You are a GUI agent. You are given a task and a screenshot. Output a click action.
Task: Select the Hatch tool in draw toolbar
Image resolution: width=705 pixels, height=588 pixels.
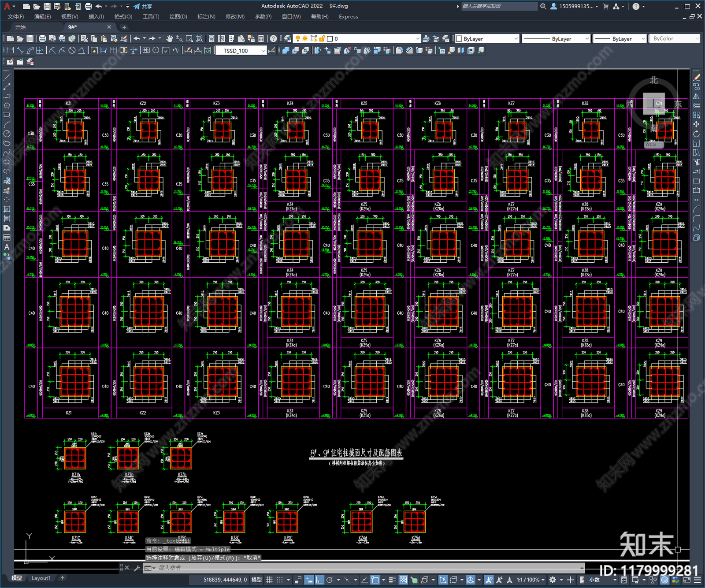pyautogui.click(x=7, y=209)
